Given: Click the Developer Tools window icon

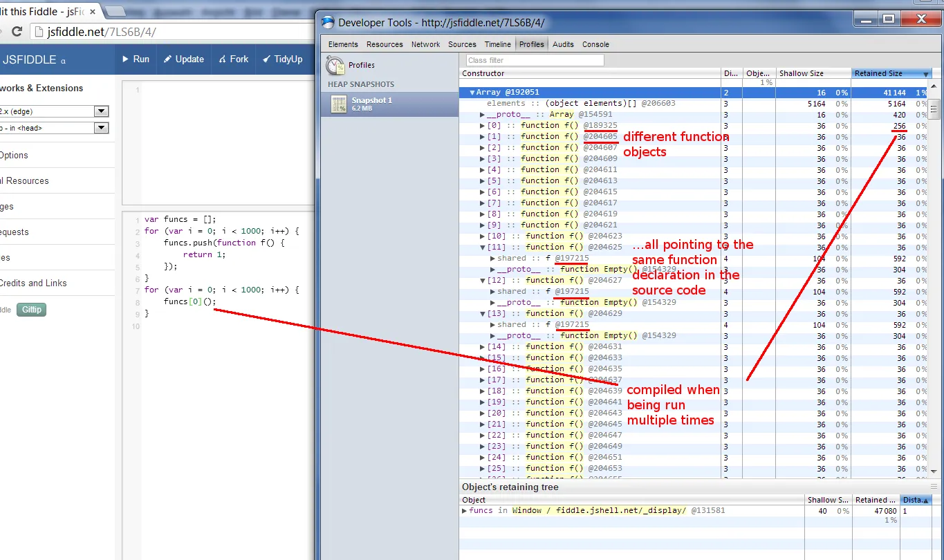Looking at the screenshot, I should (328, 22).
